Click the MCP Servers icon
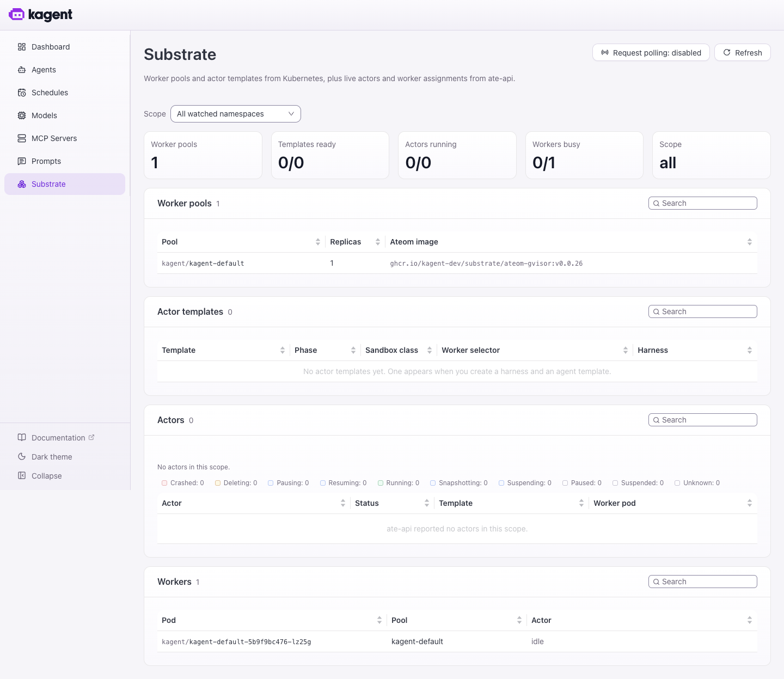 click(x=22, y=138)
